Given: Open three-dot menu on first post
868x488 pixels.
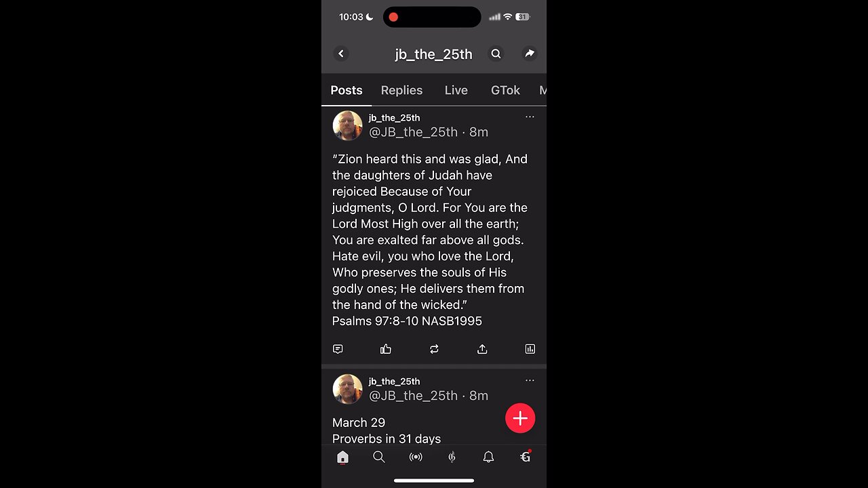Looking at the screenshot, I should 530,117.
